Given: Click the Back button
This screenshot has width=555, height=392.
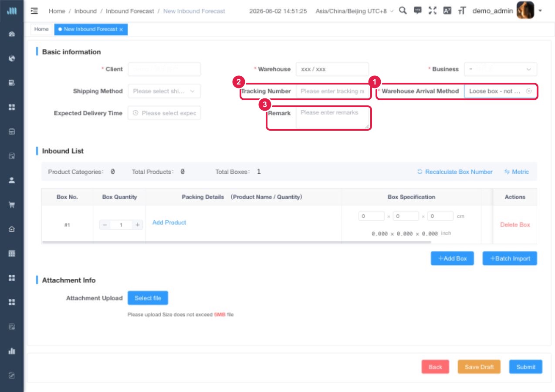Looking at the screenshot, I should coord(435,367).
